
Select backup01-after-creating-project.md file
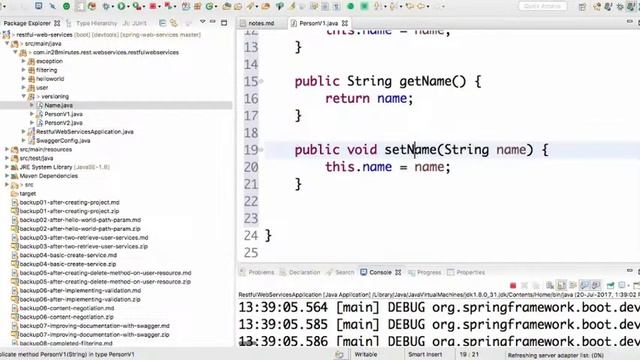(69, 202)
